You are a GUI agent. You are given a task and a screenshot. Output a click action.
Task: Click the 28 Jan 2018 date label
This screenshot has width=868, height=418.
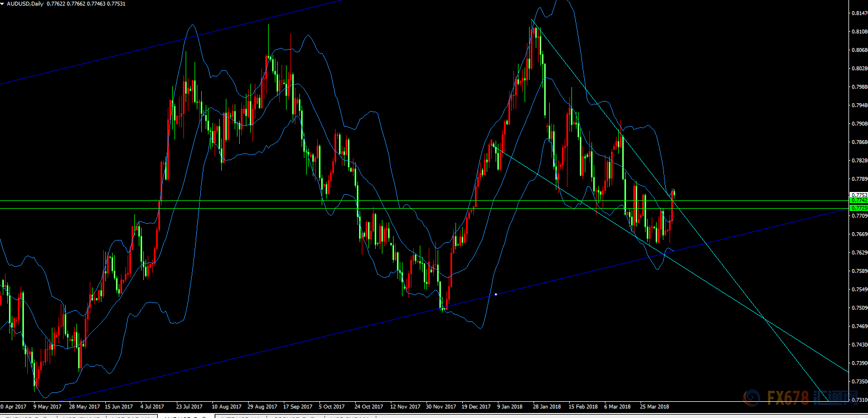[547, 407]
